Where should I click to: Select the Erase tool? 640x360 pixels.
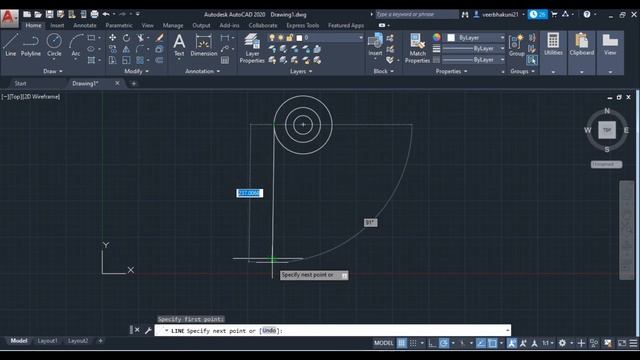pyautogui.click(x=160, y=38)
